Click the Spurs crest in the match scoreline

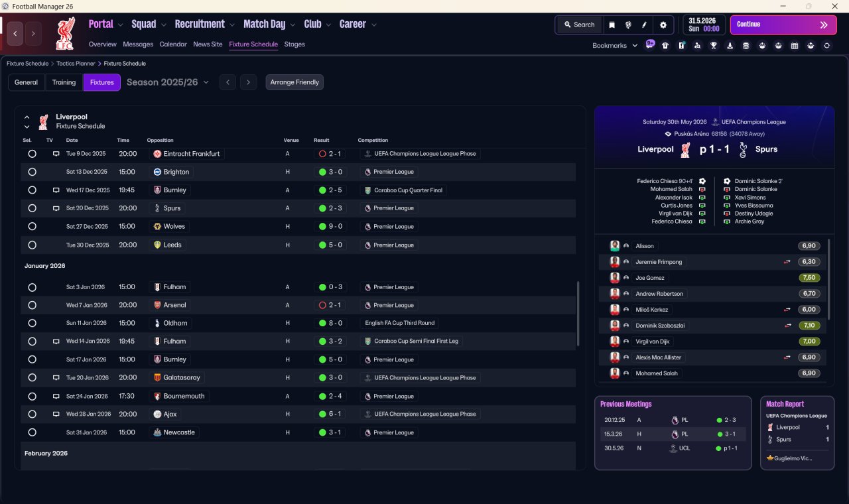click(743, 149)
